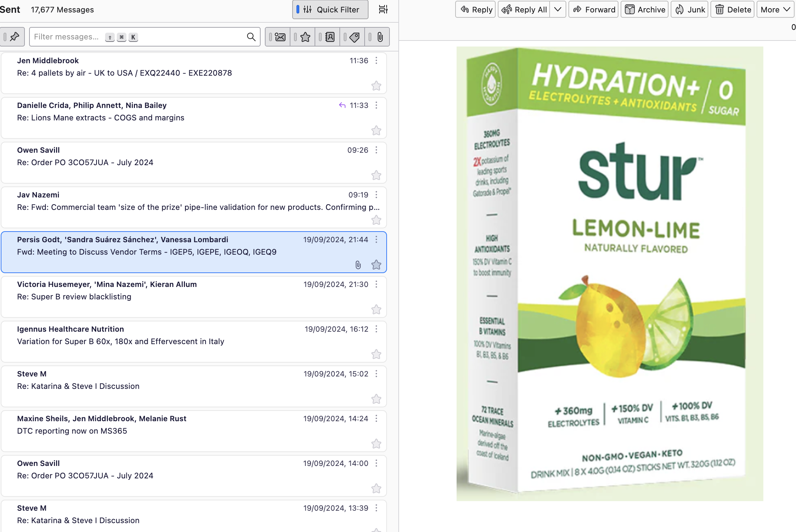The height and width of the screenshot is (532, 796).
Task: Star the Jen Middlebrook message
Action: (x=376, y=86)
